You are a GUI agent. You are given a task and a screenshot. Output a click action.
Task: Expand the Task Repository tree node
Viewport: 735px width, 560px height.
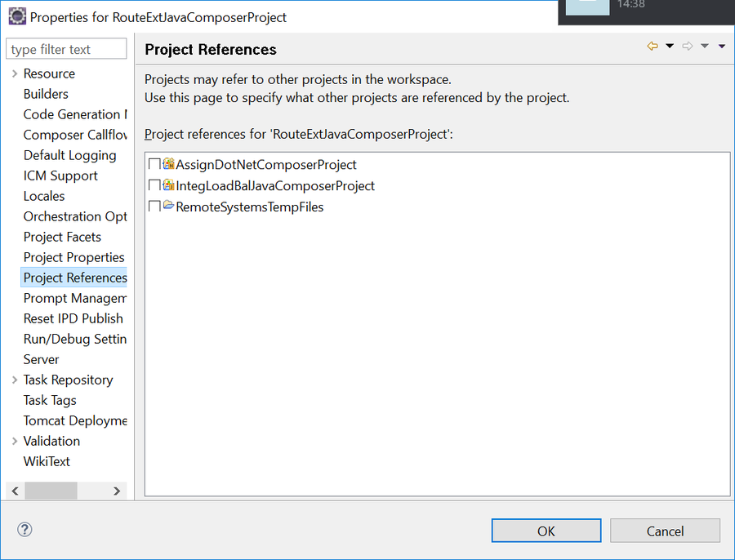pos(15,380)
